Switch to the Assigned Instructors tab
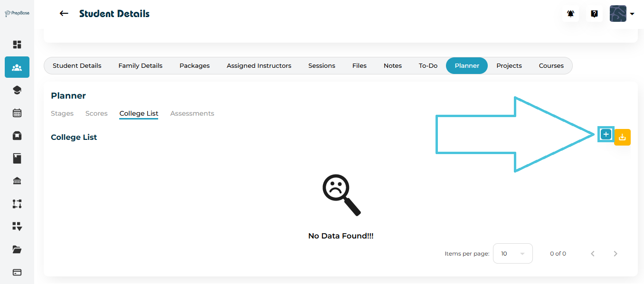The height and width of the screenshot is (284, 644). click(259, 66)
